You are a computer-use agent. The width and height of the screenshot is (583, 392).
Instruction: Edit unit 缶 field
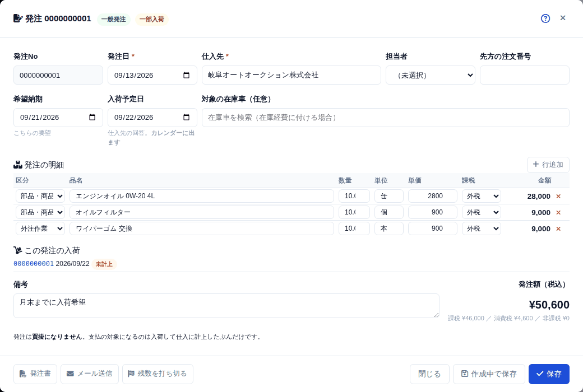click(389, 196)
